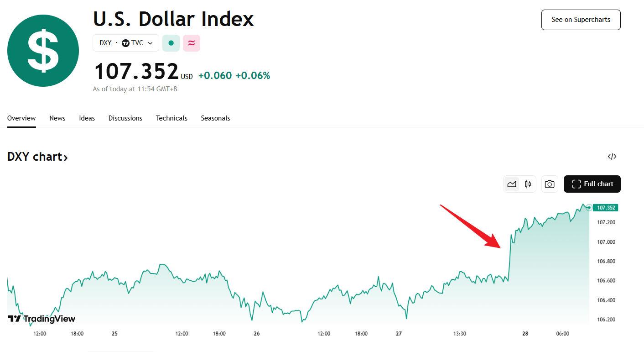Switch to the News tab

(x=57, y=118)
